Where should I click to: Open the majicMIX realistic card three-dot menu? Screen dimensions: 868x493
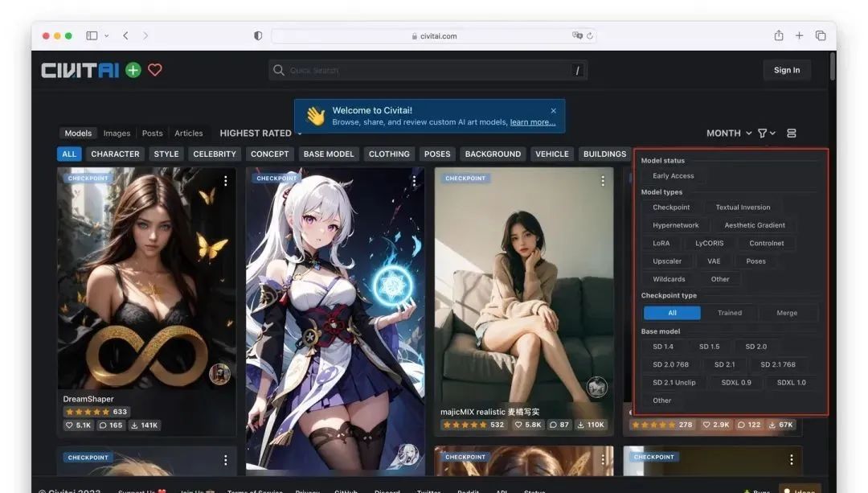tap(603, 181)
